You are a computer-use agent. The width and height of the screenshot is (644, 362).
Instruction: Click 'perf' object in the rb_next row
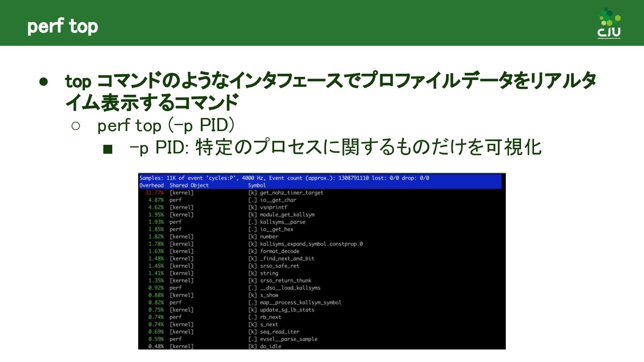point(176,317)
